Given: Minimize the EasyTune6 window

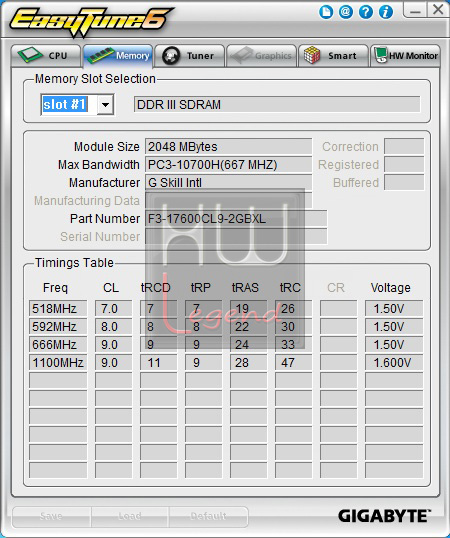Looking at the screenshot, I should [415, 10].
